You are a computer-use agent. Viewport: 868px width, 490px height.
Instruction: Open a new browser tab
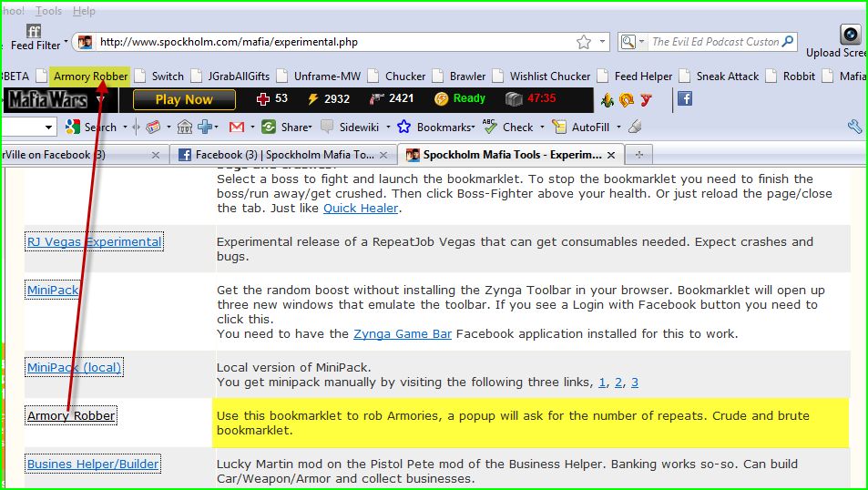(x=638, y=155)
